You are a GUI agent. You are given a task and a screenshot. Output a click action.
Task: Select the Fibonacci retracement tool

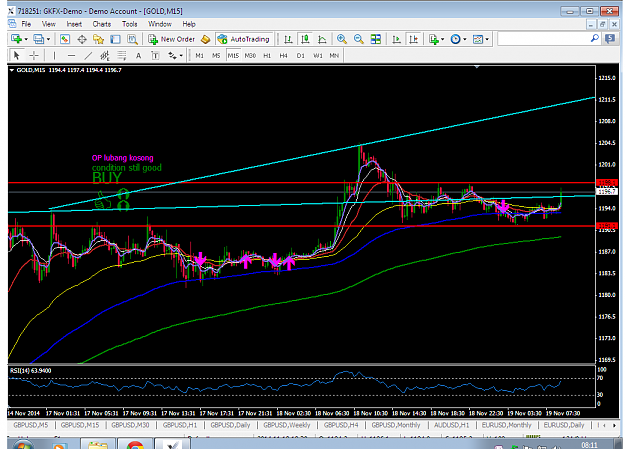click(122, 55)
